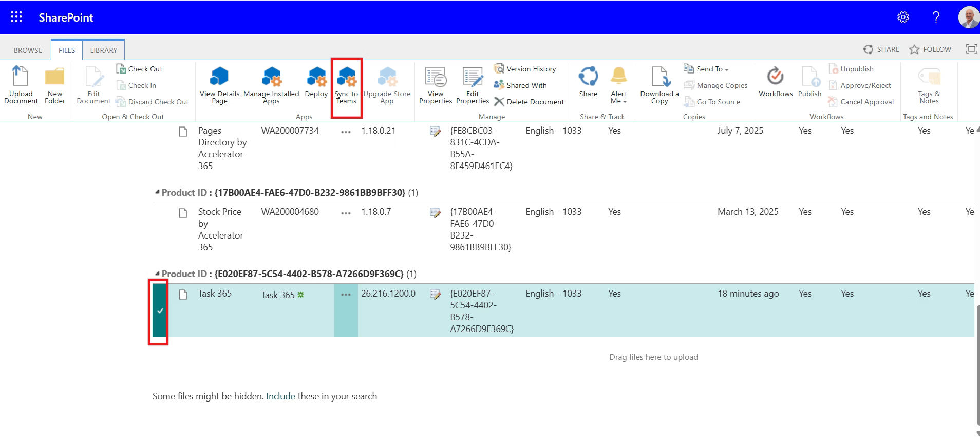Screen dimensions: 980x437
Task: Open Tags & Notes
Action: 929,85
